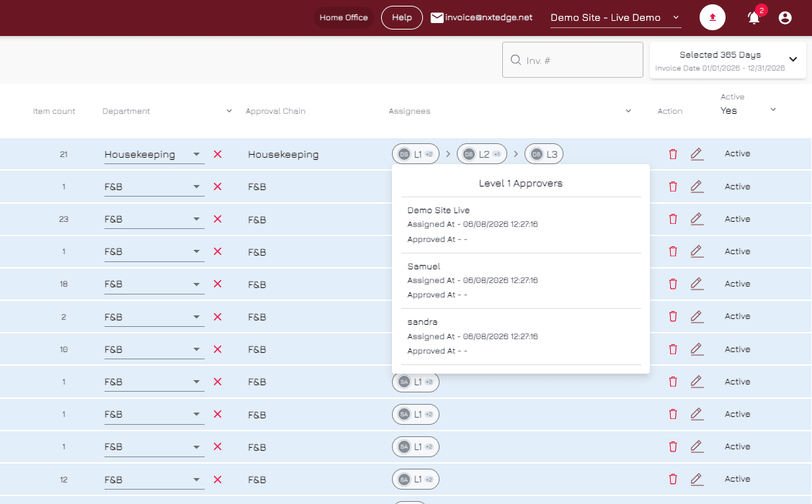Edit the Housekeeping row with pencil icon
Image resolution: width=812 pixels, height=504 pixels.
tap(697, 154)
